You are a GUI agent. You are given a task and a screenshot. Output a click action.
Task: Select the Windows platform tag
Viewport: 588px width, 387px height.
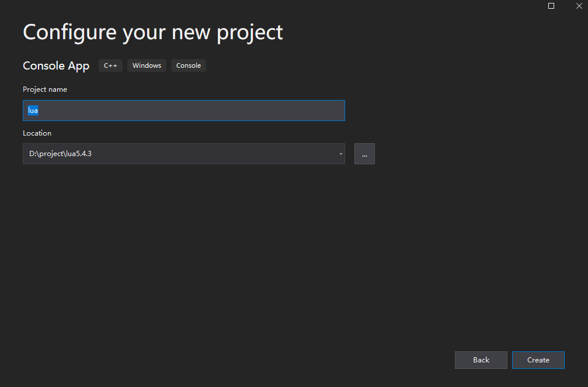coord(147,65)
